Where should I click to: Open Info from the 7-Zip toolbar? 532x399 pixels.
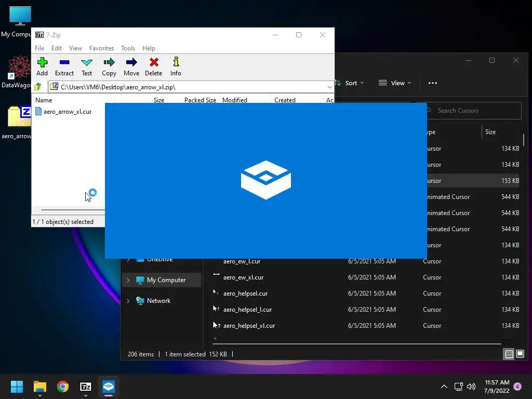pos(176,66)
